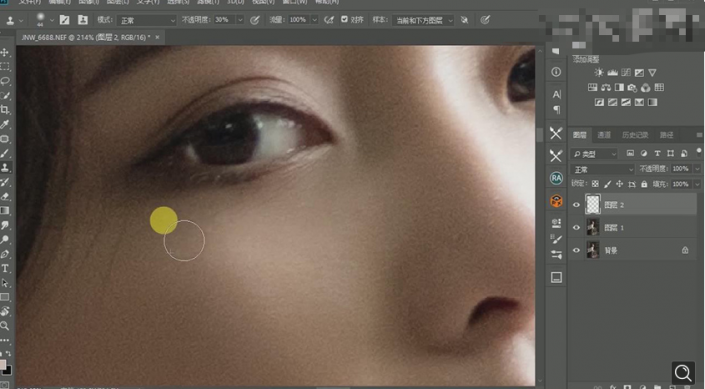This screenshot has width=705, height=389.
Task: Select the Crop tool
Action: 5,110
